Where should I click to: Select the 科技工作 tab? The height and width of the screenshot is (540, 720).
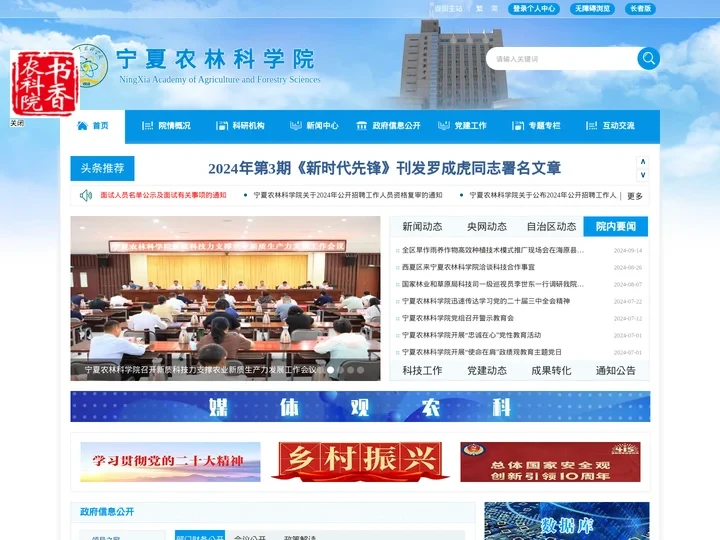point(422,371)
